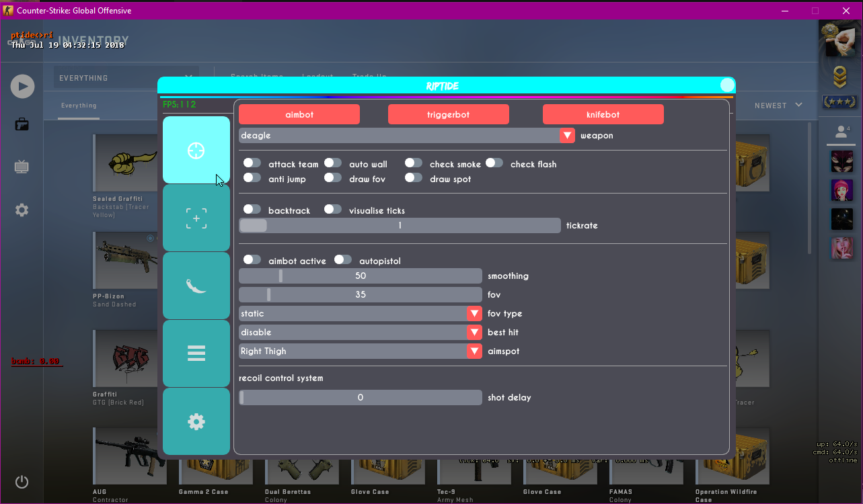Switch to the aimbot tab
The width and height of the screenshot is (863, 504).
(x=299, y=114)
